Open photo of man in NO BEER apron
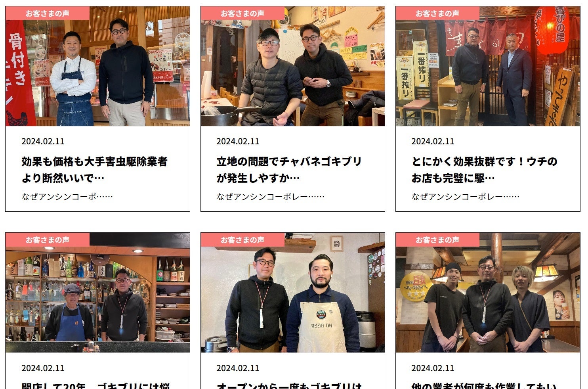The height and width of the screenshot is (389, 588). [293, 293]
